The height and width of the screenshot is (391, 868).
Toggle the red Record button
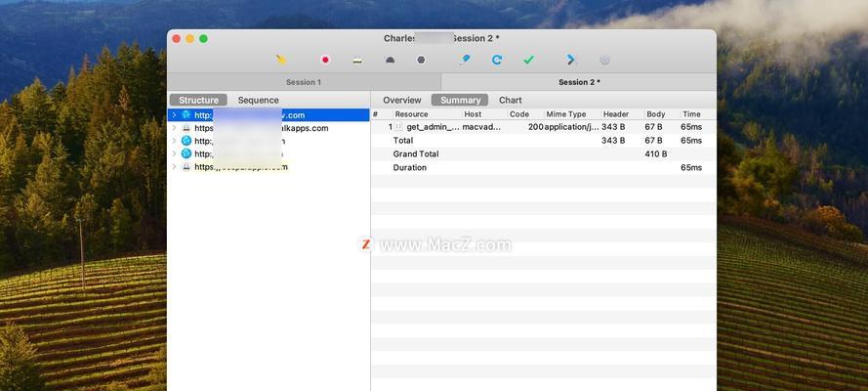(x=325, y=60)
